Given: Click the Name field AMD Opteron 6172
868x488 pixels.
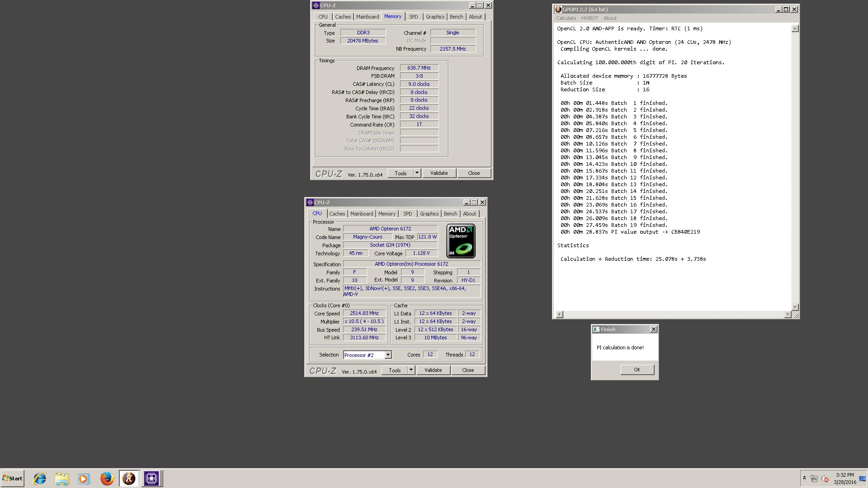Looking at the screenshot, I should 390,229.
